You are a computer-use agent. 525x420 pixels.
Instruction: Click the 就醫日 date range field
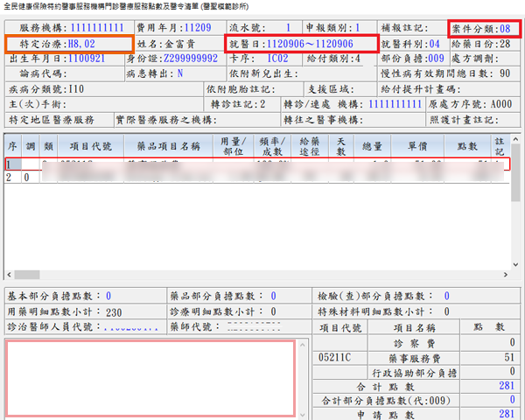[x=315, y=43]
